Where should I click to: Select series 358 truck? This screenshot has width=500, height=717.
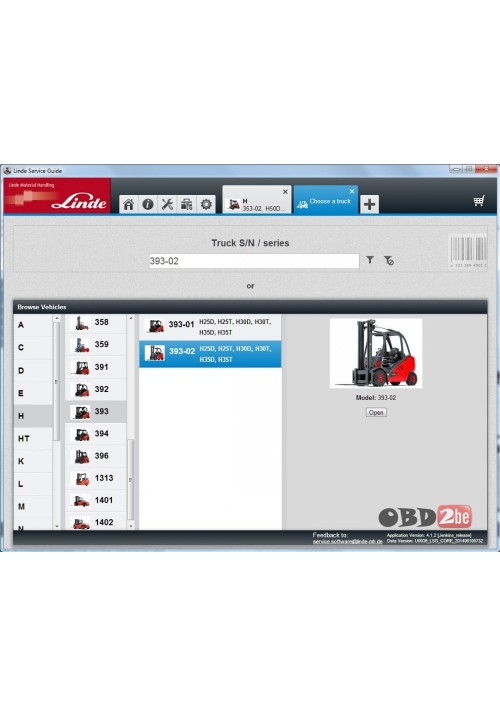96,322
